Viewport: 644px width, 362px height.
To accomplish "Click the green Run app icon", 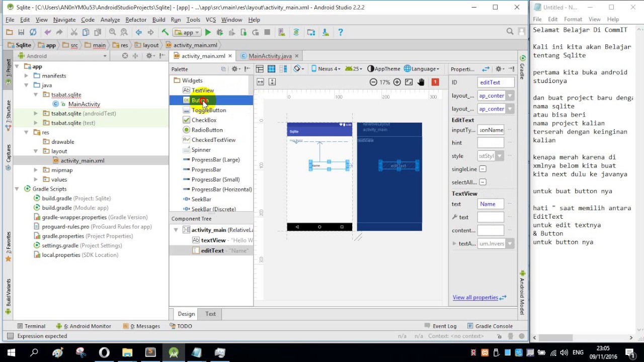I will click(x=208, y=32).
